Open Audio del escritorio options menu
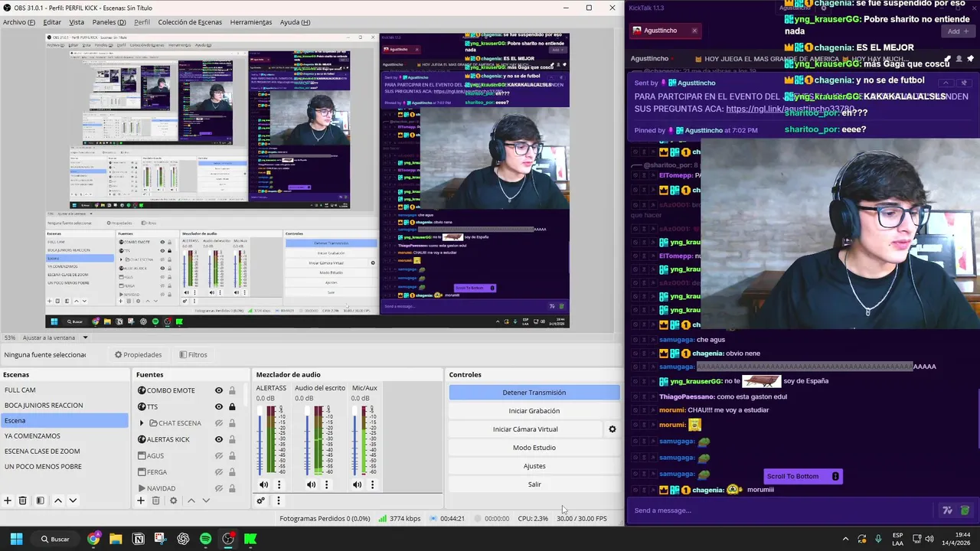The image size is (980, 551). 326,484
